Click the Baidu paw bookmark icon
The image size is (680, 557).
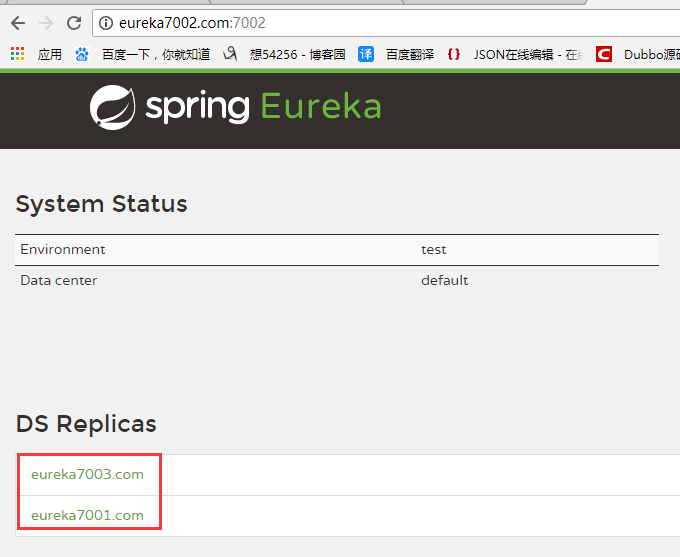[x=82, y=55]
